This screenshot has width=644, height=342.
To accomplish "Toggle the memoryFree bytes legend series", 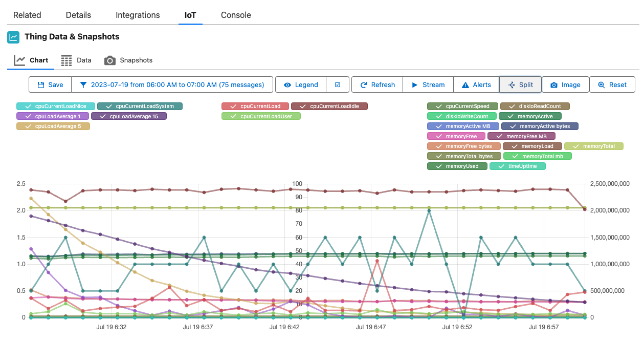I will [x=463, y=146].
